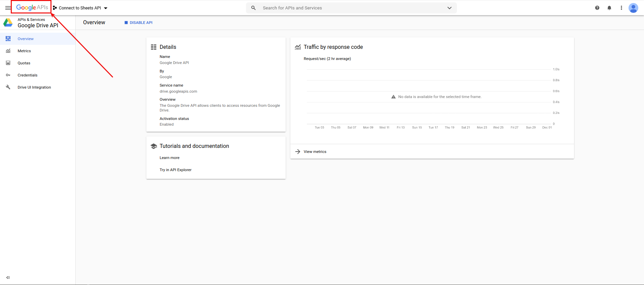Expand the search bar dropdown arrow
Screen dimensions: 644x285
click(449, 8)
